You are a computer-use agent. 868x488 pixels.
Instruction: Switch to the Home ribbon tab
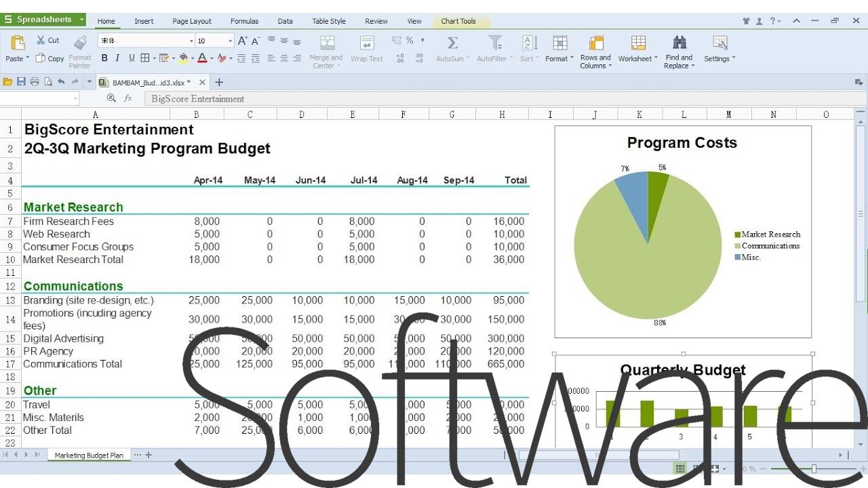106,21
